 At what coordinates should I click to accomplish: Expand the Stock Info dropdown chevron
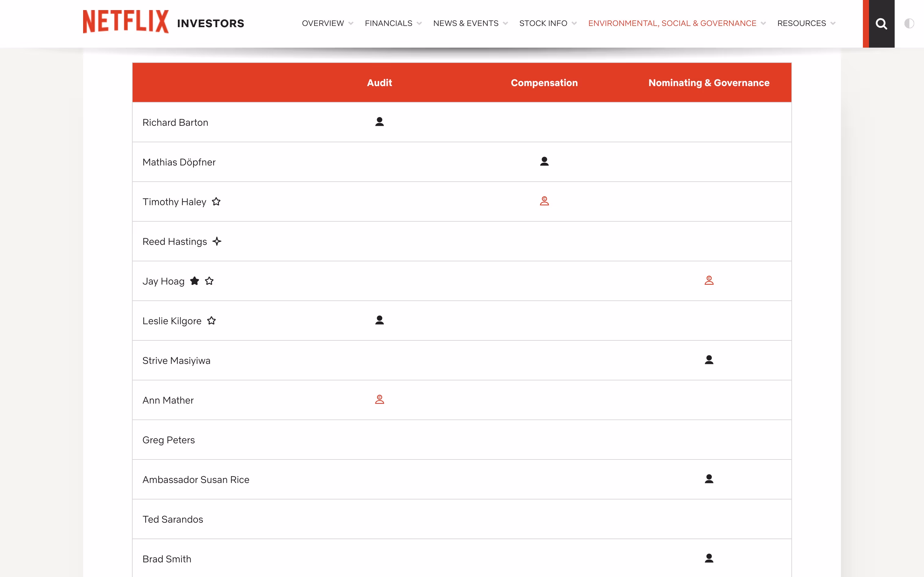coord(574,24)
